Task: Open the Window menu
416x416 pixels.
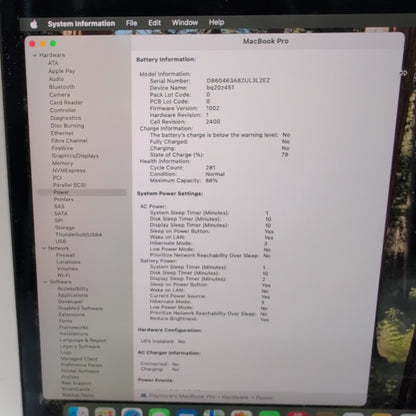Action: (185, 22)
